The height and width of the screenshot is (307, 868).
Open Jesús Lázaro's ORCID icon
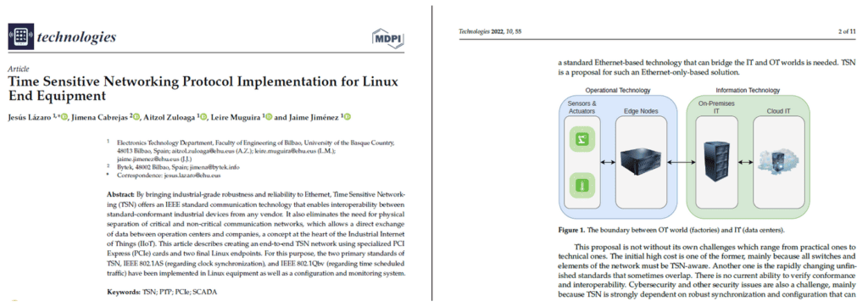click(64, 117)
